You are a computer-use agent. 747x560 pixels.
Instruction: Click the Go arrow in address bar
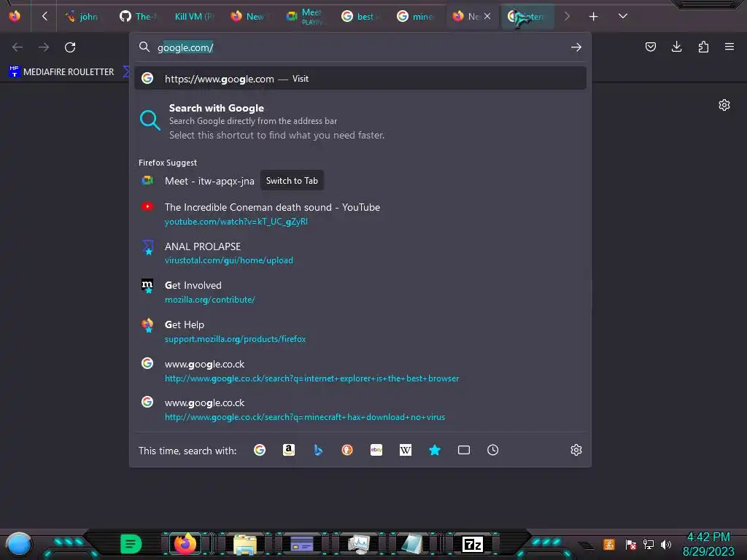point(576,47)
